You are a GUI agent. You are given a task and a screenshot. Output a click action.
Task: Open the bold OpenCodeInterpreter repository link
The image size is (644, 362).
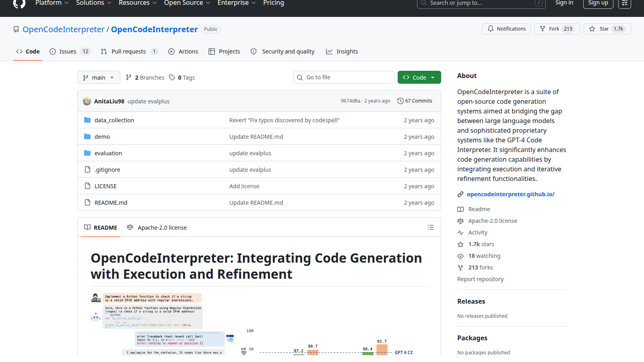(155, 29)
